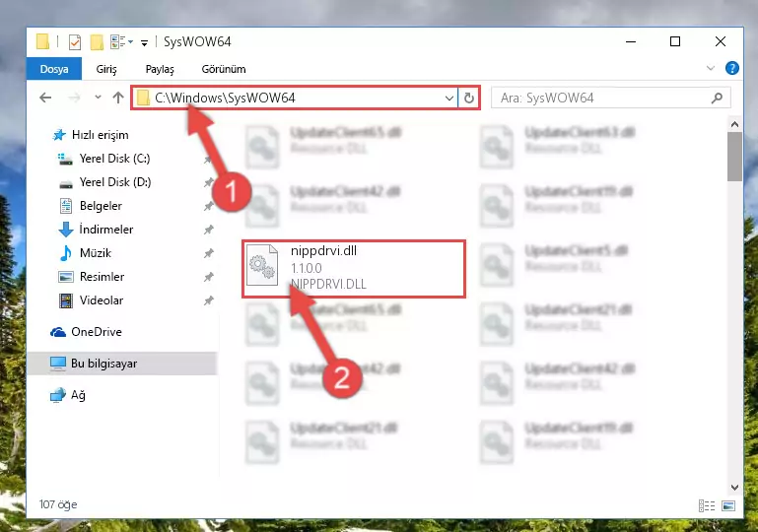Open Help with the blue question mark
The height and width of the screenshot is (532, 758).
point(732,68)
